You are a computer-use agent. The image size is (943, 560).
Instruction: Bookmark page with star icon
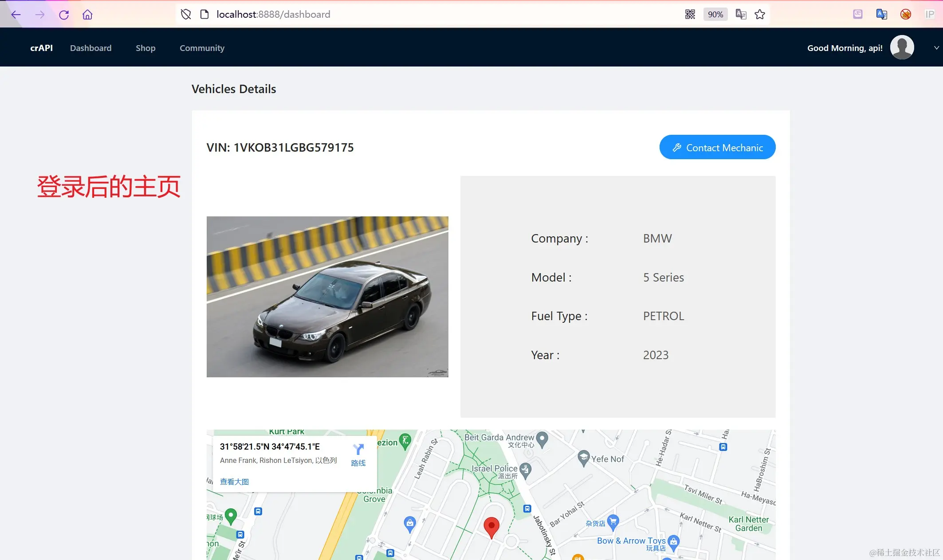coord(760,15)
